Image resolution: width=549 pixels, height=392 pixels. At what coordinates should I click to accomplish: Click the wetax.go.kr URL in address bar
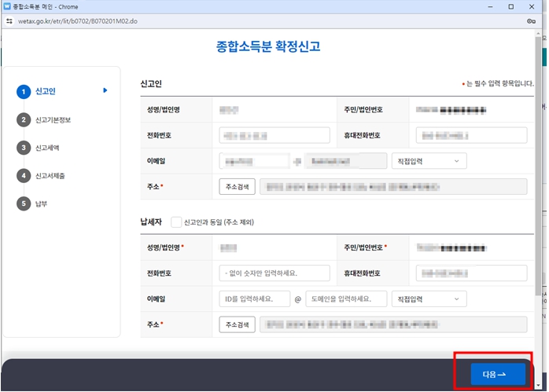(x=78, y=21)
